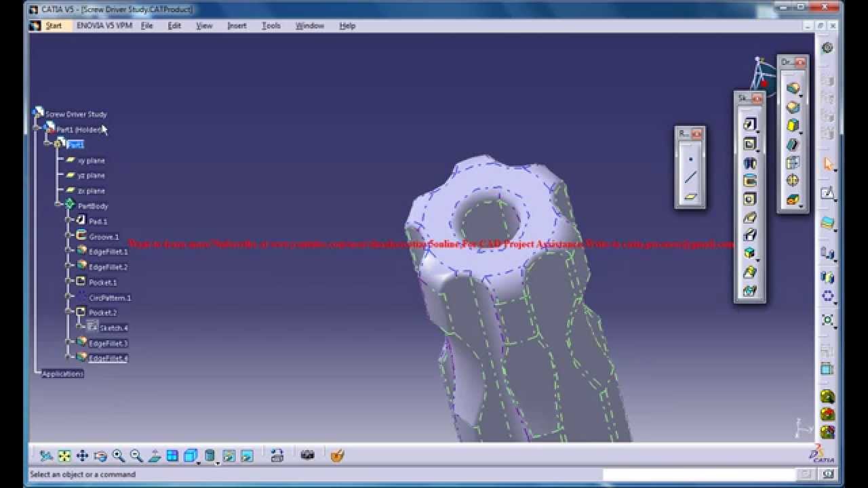Image resolution: width=868 pixels, height=488 pixels.
Task: Click the Apply Material icon in bottom toolbar
Action: click(337, 455)
